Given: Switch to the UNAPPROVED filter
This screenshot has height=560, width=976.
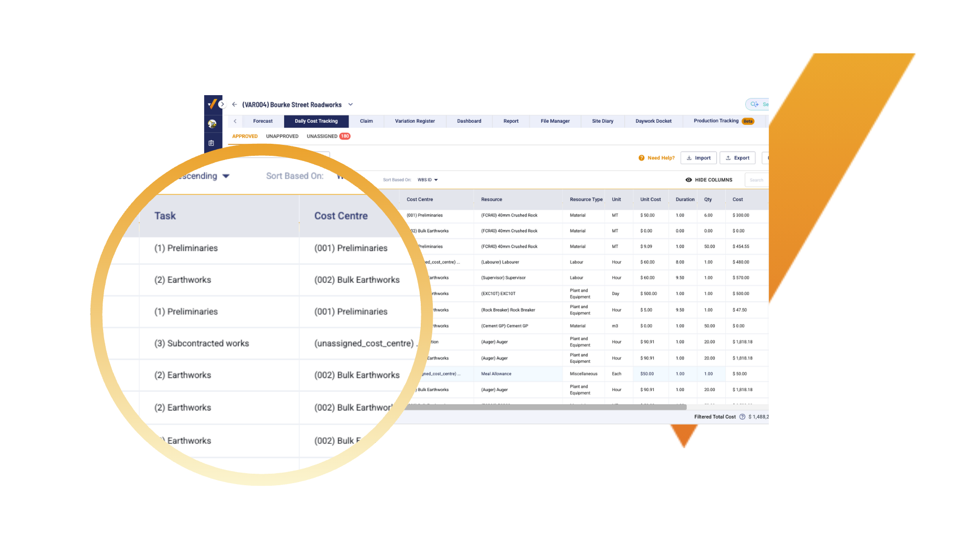Looking at the screenshot, I should pos(282,136).
